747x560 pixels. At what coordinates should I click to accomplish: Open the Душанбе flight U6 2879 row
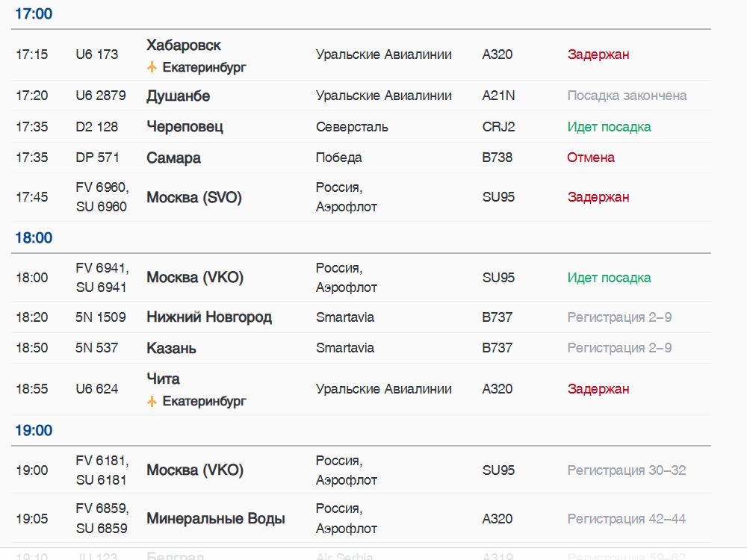[361, 96]
